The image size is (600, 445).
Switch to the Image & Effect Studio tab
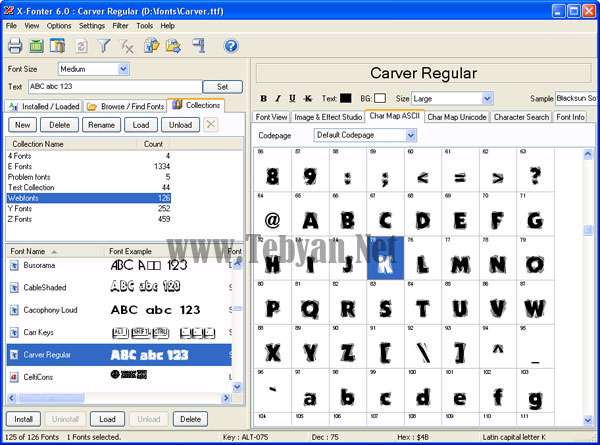(x=328, y=117)
